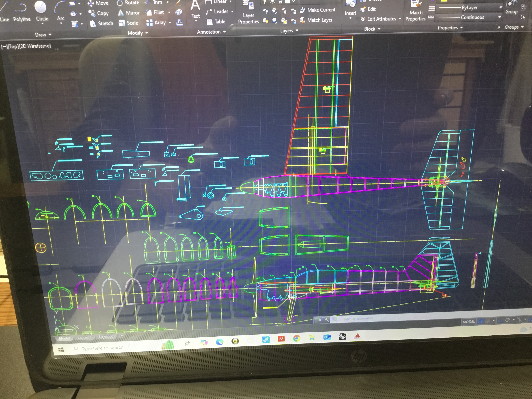Expand the Annotation panel
The height and width of the screenshot is (399, 532).
[211, 32]
